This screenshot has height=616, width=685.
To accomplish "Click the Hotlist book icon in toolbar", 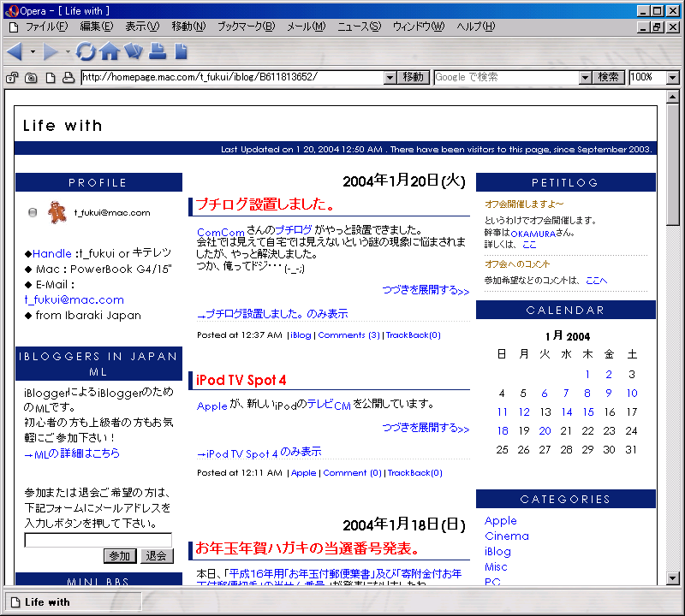I will pyautogui.click(x=134, y=51).
